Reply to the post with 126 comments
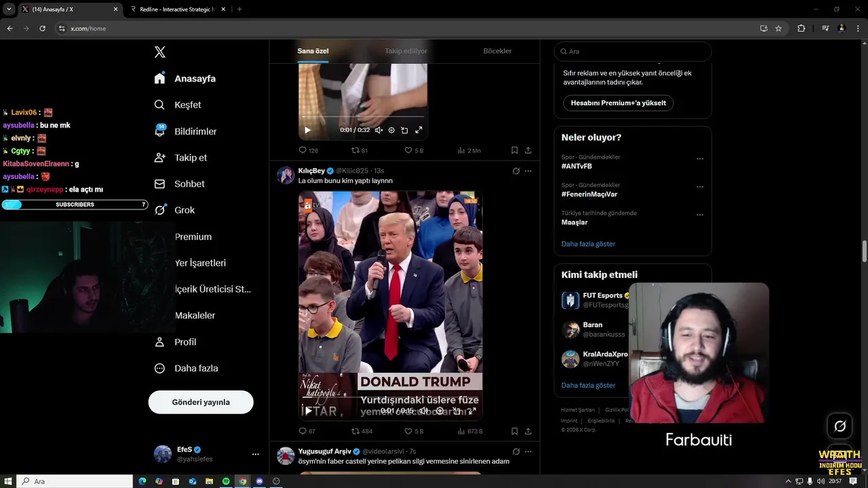 pyautogui.click(x=308, y=150)
